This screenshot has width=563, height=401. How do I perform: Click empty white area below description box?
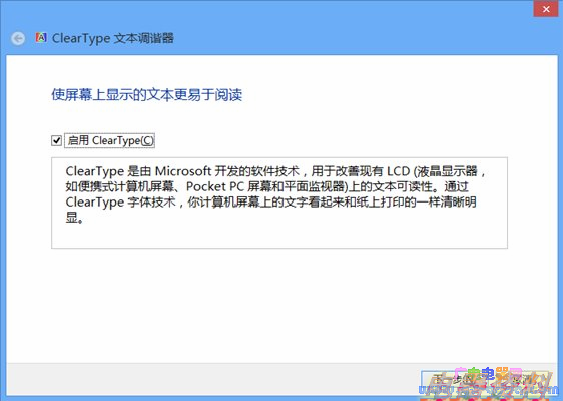pos(279,305)
